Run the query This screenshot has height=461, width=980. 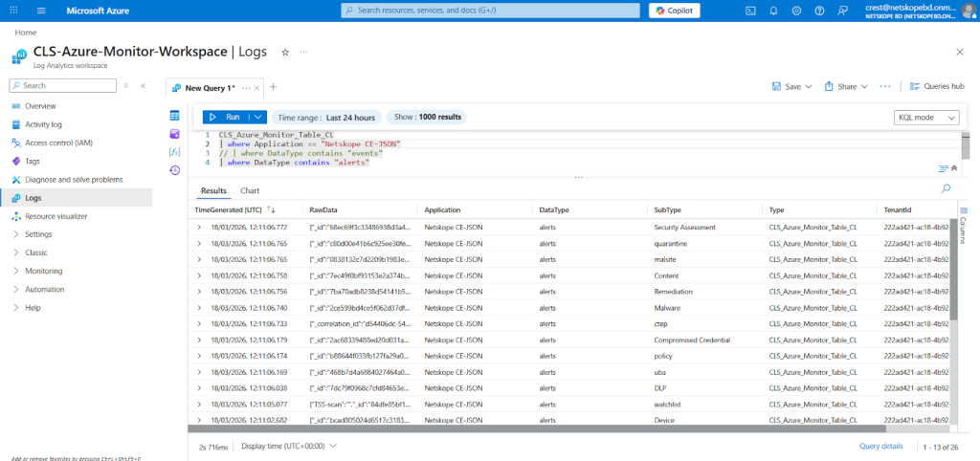[225, 117]
